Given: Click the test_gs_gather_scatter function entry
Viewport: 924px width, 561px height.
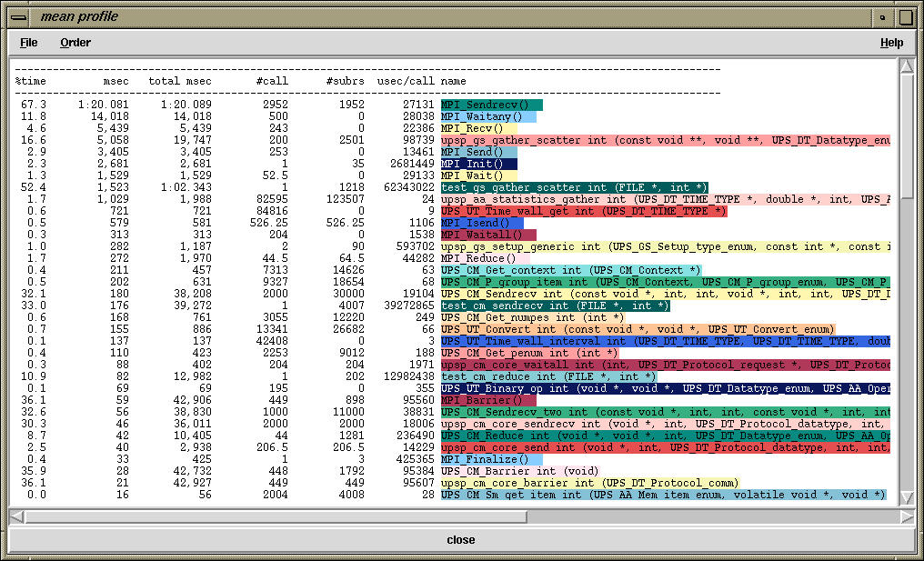Looking at the screenshot, I should pos(575,187).
